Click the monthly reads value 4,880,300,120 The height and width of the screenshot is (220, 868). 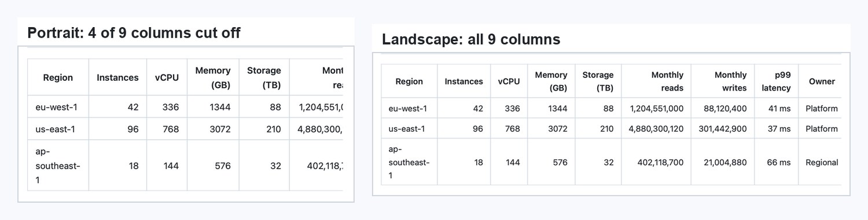pyautogui.click(x=656, y=129)
